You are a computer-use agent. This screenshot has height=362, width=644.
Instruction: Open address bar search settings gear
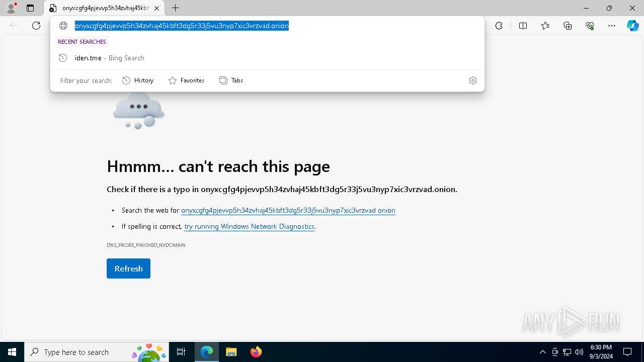472,80
